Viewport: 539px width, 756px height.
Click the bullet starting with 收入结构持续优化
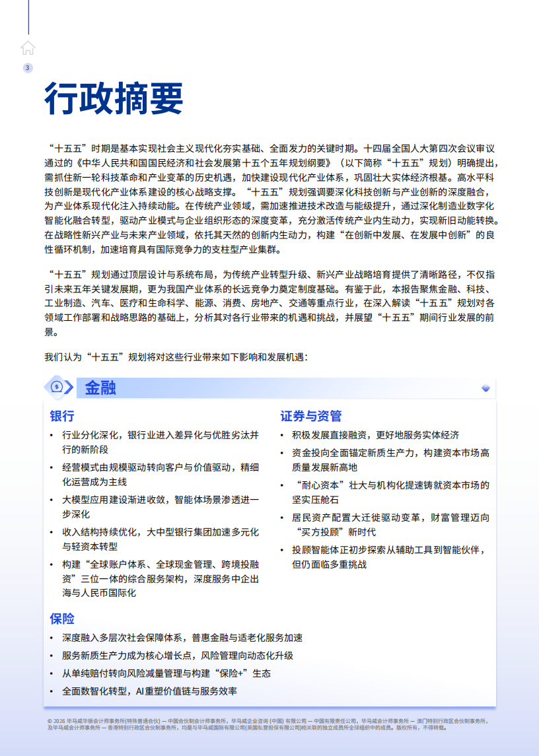[x=160, y=539]
